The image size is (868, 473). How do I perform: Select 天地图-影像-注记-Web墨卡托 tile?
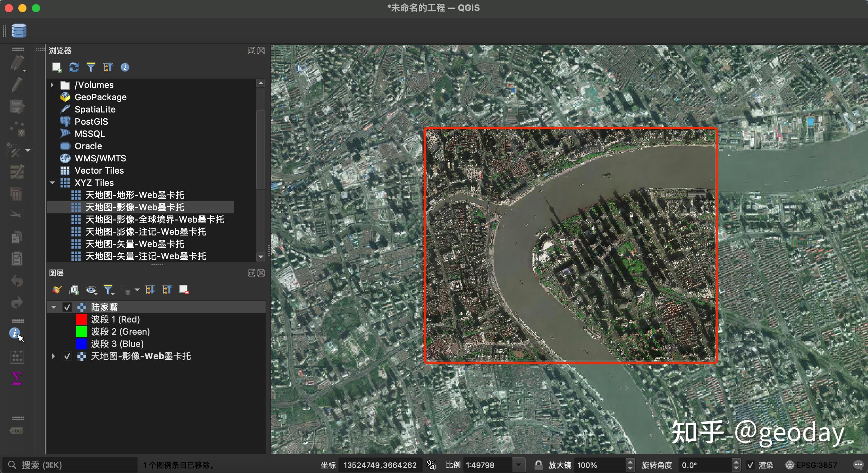pyautogui.click(x=146, y=232)
